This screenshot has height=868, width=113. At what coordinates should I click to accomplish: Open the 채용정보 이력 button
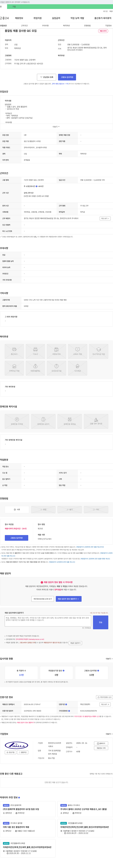point(101,748)
